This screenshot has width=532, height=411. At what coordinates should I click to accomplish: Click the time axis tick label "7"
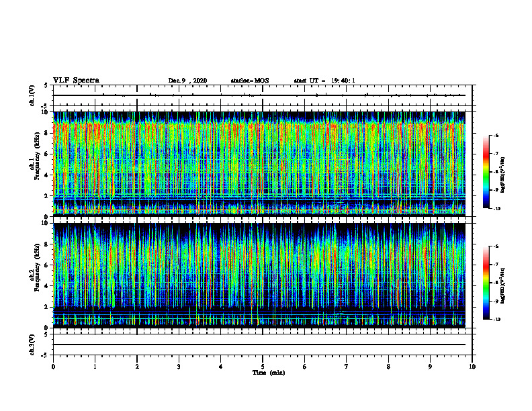tap(347, 367)
